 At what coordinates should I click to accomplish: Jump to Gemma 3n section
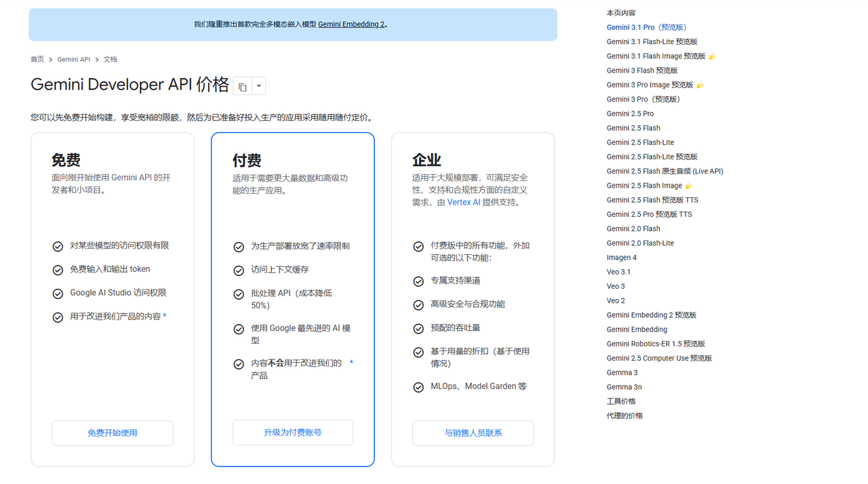(624, 387)
